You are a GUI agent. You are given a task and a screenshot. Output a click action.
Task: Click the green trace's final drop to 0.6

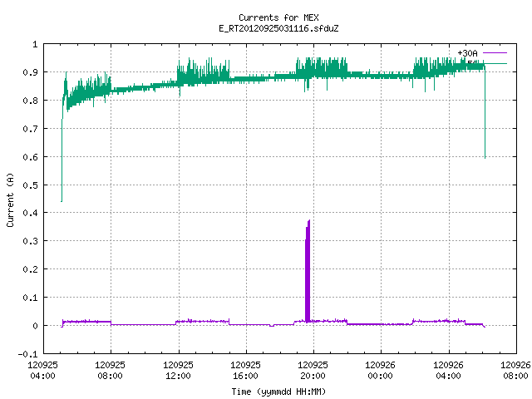pyautogui.click(x=485, y=112)
